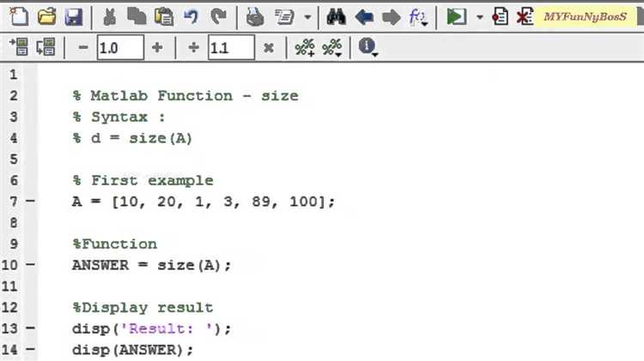Click the '%Display result' comment
The height and width of the screenshot is (361, 644).
[143, 308]
